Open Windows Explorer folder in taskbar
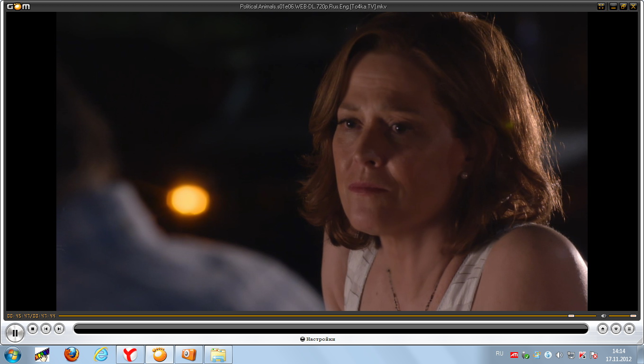The image size is (644, 364). (218, 355)
